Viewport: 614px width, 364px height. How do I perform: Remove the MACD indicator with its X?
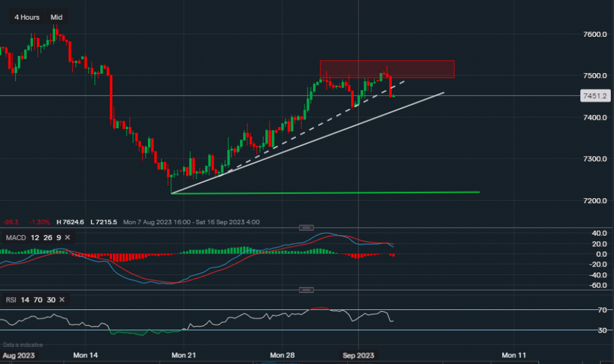click(68, 238)
